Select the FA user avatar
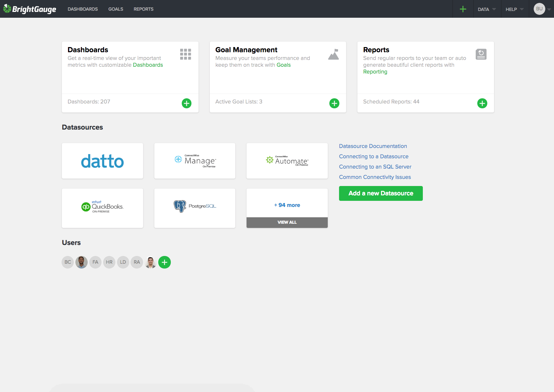Image resolution: width=554 pixels, height=392 pixels. coord(95,262)
